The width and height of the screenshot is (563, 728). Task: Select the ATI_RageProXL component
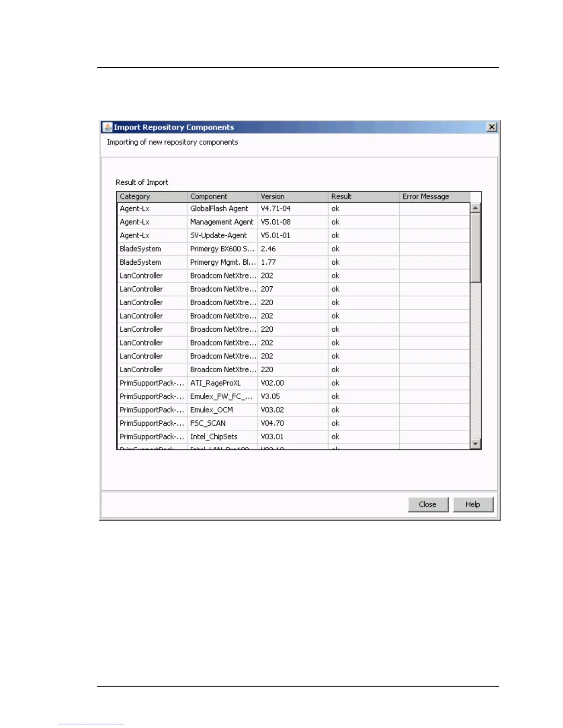point(222,383)
